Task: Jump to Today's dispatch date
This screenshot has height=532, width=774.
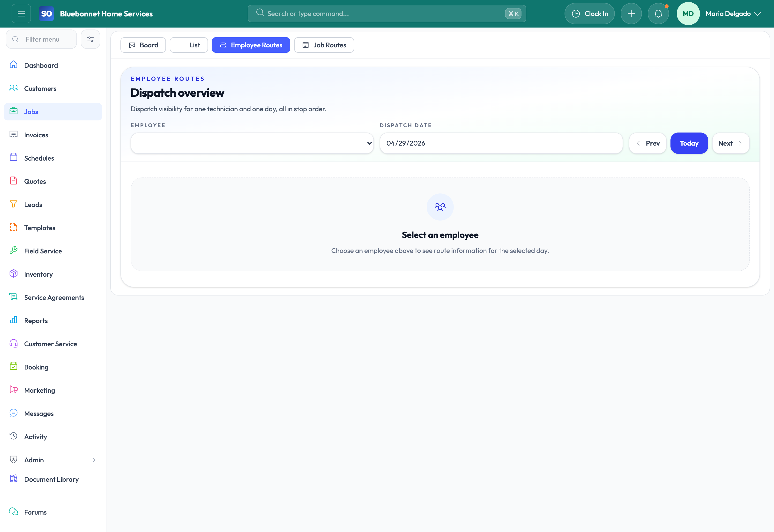Action: [x=689, y=143]
